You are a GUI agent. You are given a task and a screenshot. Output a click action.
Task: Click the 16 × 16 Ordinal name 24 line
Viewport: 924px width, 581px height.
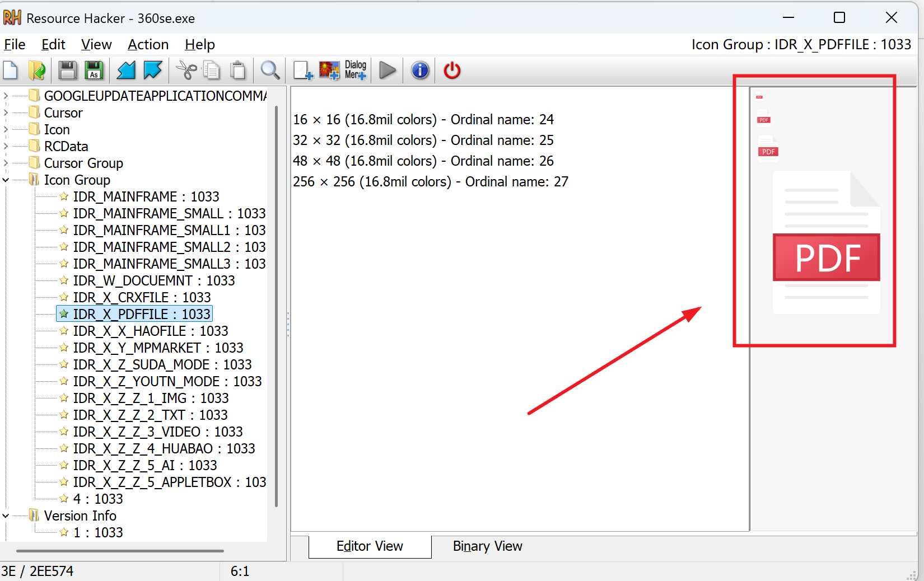coord(423,119)
